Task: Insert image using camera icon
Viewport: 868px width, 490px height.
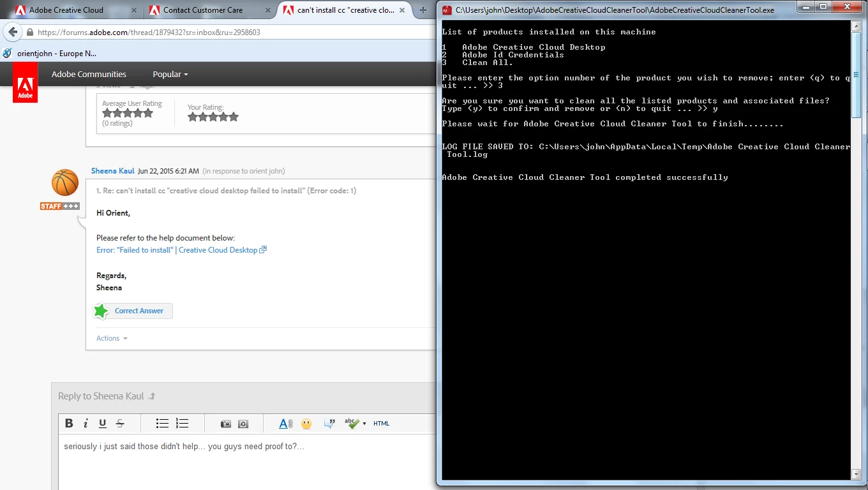Action: click(x=225, y=424)
